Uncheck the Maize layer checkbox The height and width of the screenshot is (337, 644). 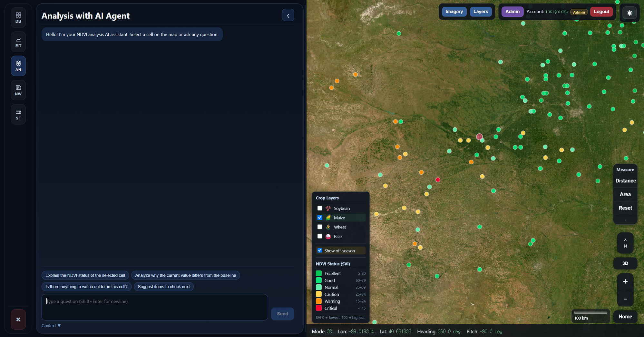(x=320, y=218)
